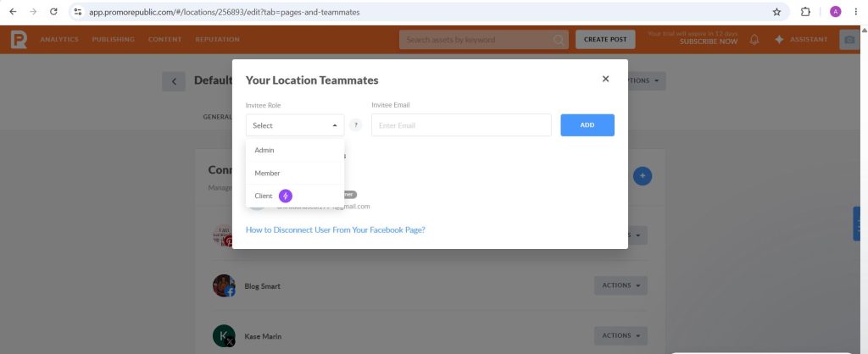Viewport: 868px width, 354px height.
Task: Click Blog Smart Facebook page avatar
Action: click(x=224, y=285)
